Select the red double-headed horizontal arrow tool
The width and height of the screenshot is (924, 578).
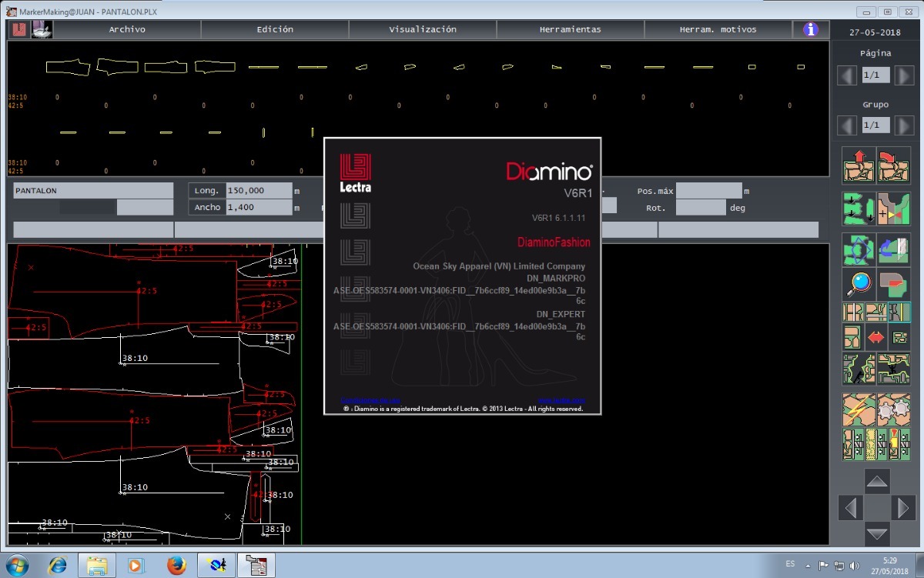[876, 336]
